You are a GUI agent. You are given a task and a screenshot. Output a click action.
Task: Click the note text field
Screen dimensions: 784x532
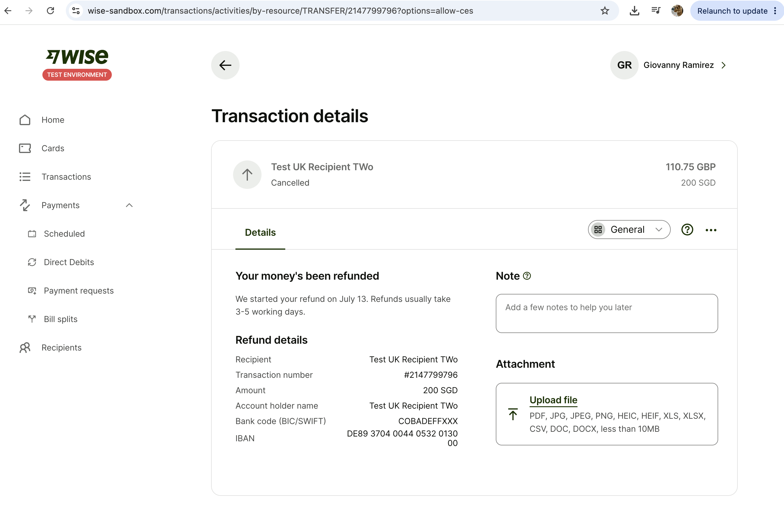[x=607, y=313]
